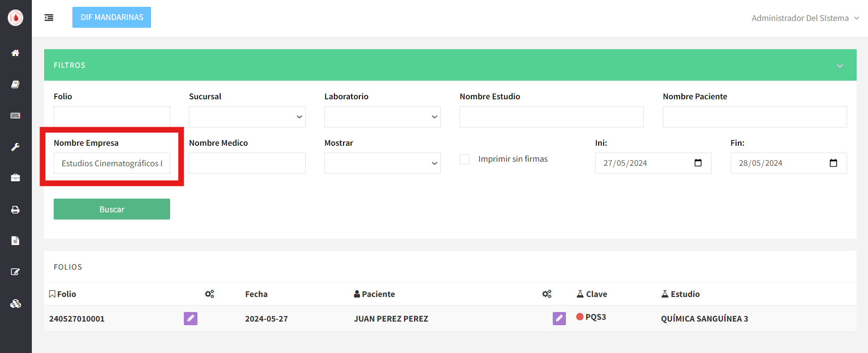Viewport: 868px width, 353px height.
Task: Open the keyboard sidebar icon
Action: (15, 116)
